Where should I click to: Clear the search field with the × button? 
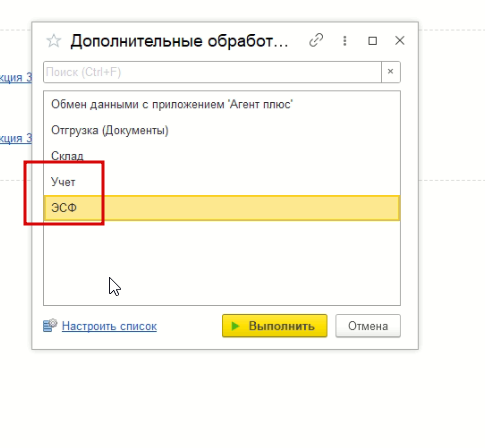[x=391, y=72]
